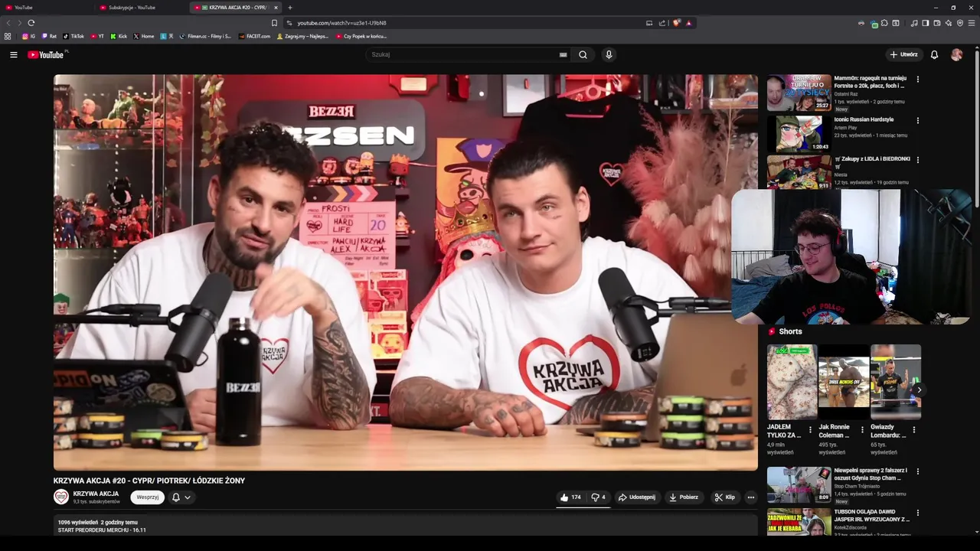Open the KRZYWA AKCJA channel name link
Viewport: 980px width, 551px height.
pyautogui.click(x=96, y=494)
